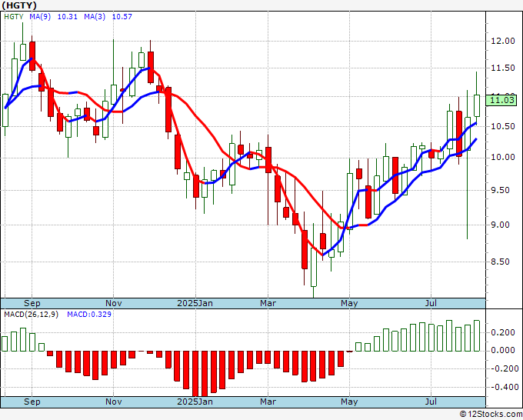Click the MA(3) legend label
Screen dimensions: 523x420
click(95, 16)
